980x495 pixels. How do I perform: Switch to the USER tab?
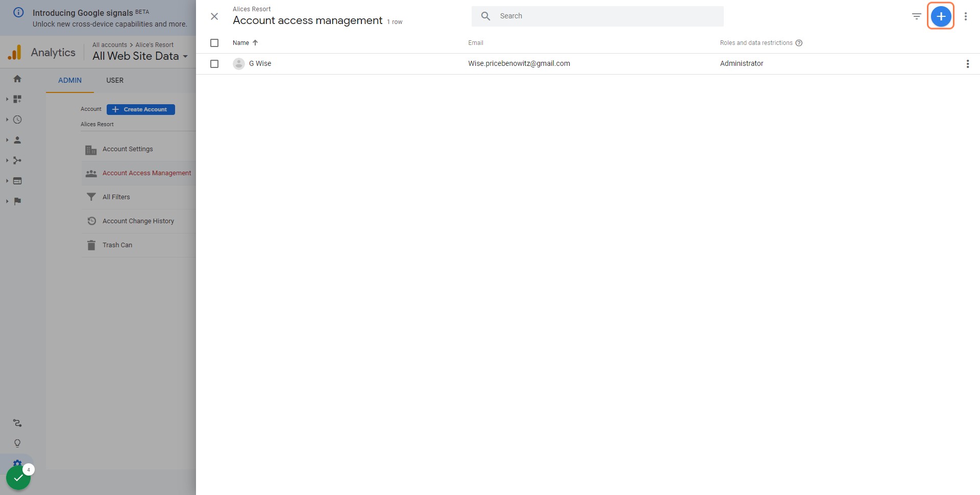115,80
